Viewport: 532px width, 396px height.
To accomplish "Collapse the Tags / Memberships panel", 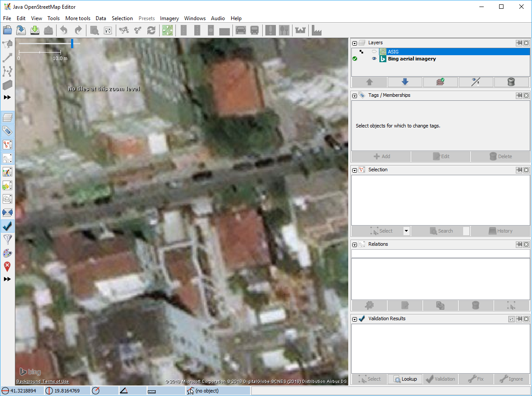I will coord(354,95).
